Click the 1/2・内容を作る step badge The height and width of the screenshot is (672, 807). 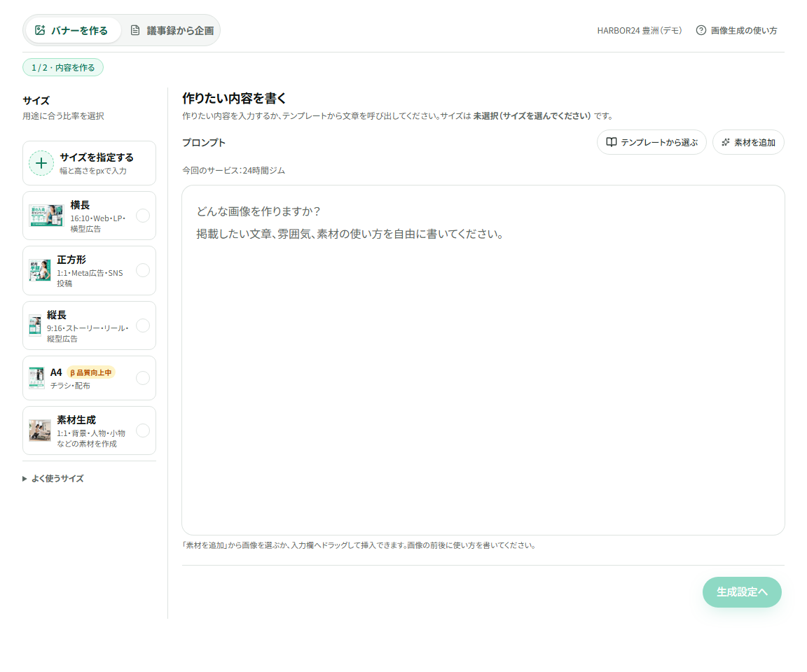[x=63, y=67]
